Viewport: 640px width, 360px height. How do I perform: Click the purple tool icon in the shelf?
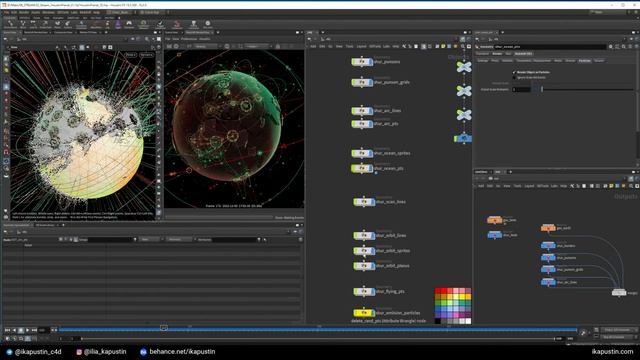[x=118, y=24]
